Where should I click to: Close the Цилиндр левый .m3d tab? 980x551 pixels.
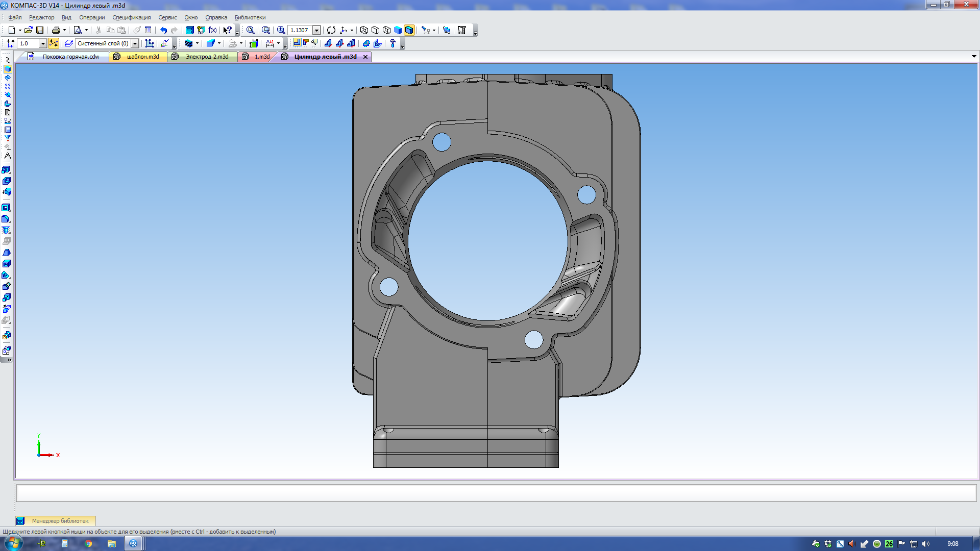click(365, 57)
